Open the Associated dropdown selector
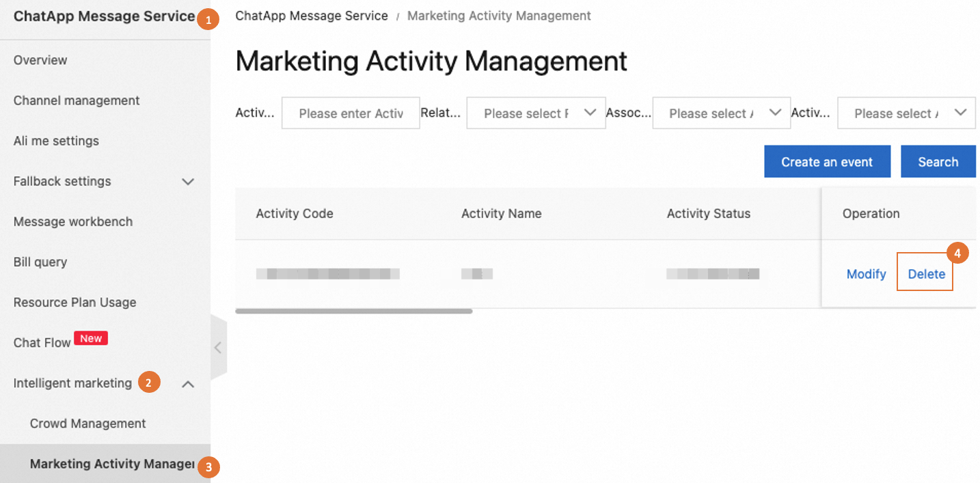The height and width of the screenshot is (483, 980). pyautogui.click(x=721, y=113)
